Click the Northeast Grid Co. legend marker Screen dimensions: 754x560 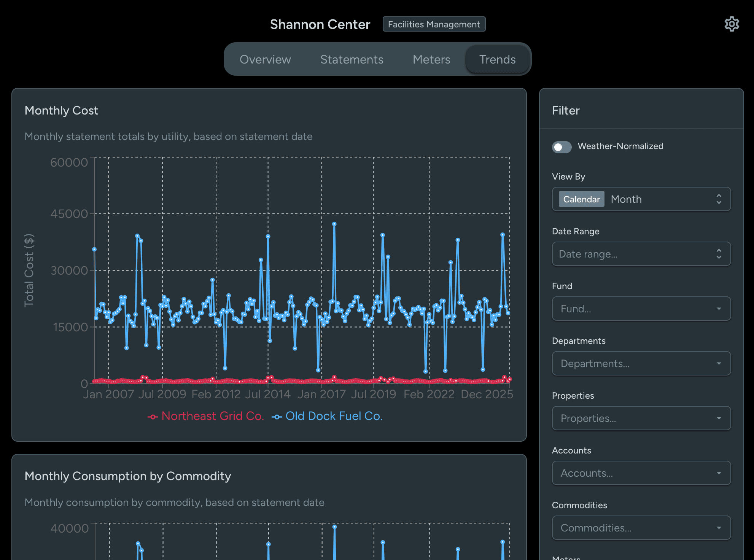153,417
